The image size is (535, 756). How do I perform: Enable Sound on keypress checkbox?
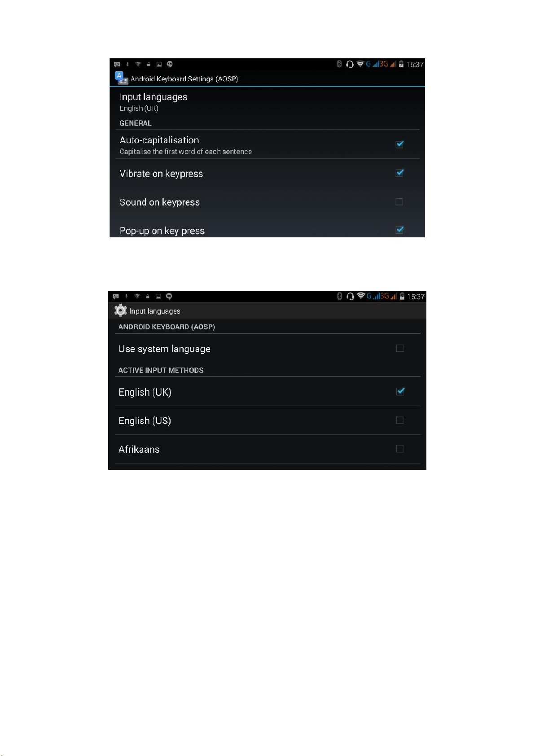click(399, 202)
